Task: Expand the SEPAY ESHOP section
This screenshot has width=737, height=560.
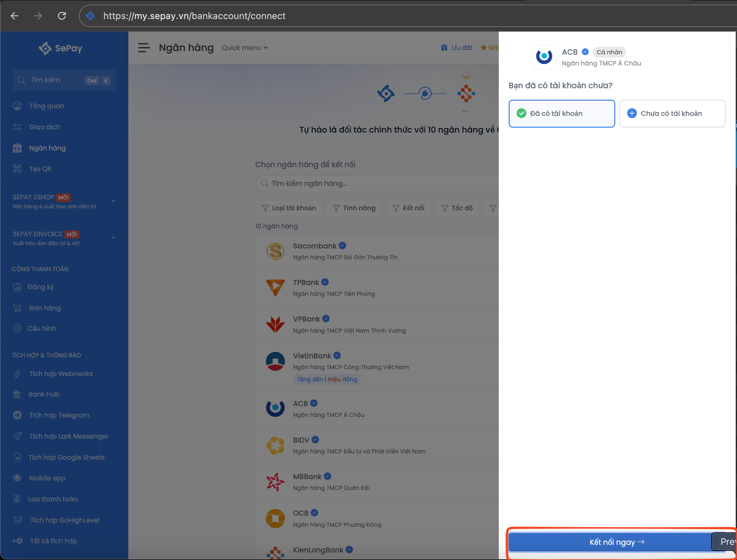Action: point(113,201)
